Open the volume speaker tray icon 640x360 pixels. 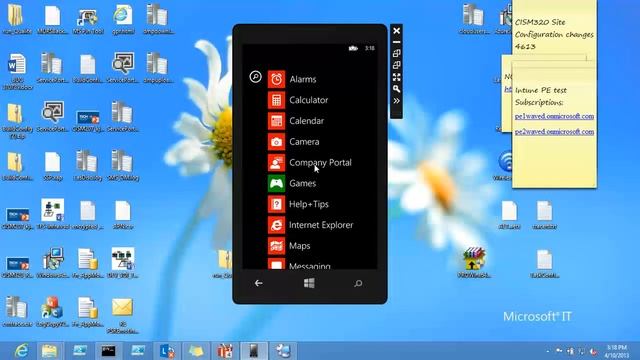[x=593, y=351]
